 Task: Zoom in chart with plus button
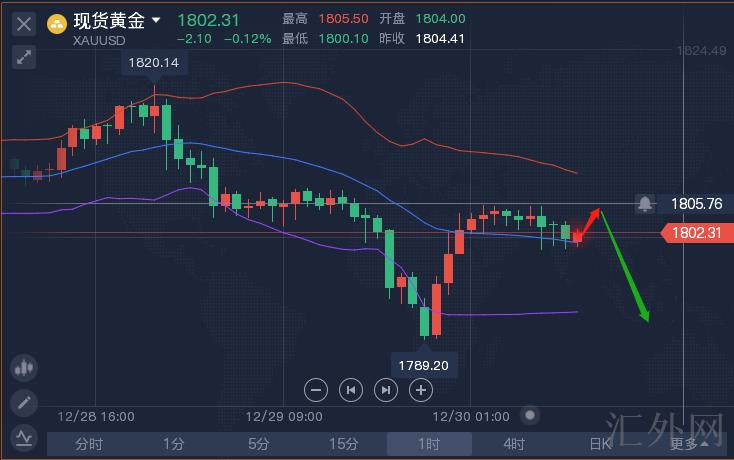click(x=421, y=390)
